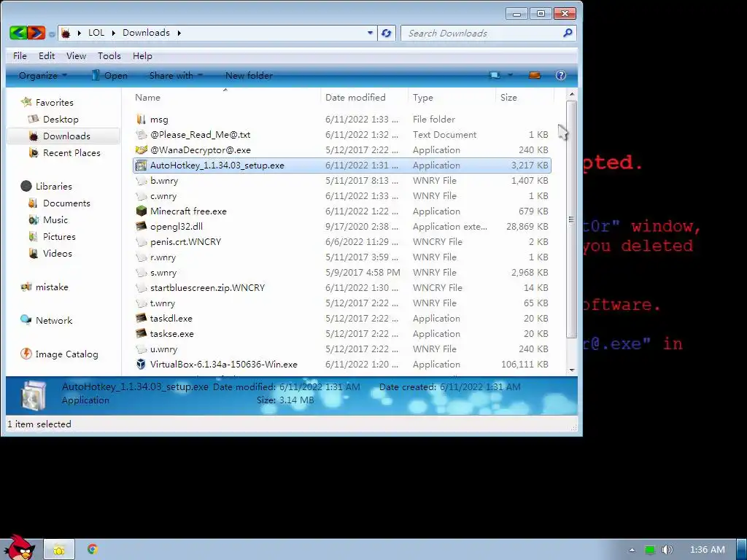Select the t.wnry file
747x560 pixels.
point(163,303)
